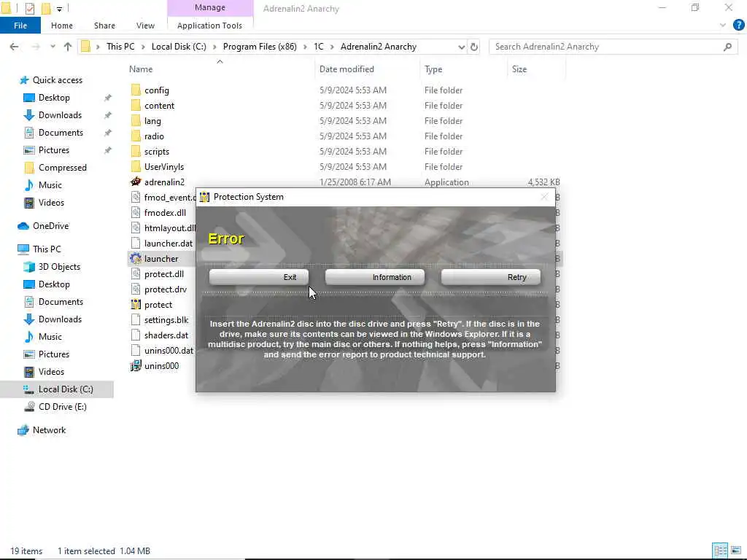Click Retry in Protection System dialog
Image resolution: width=747 pixels, height=560 pixels.
pyautogui.click(x=491, y=277)
